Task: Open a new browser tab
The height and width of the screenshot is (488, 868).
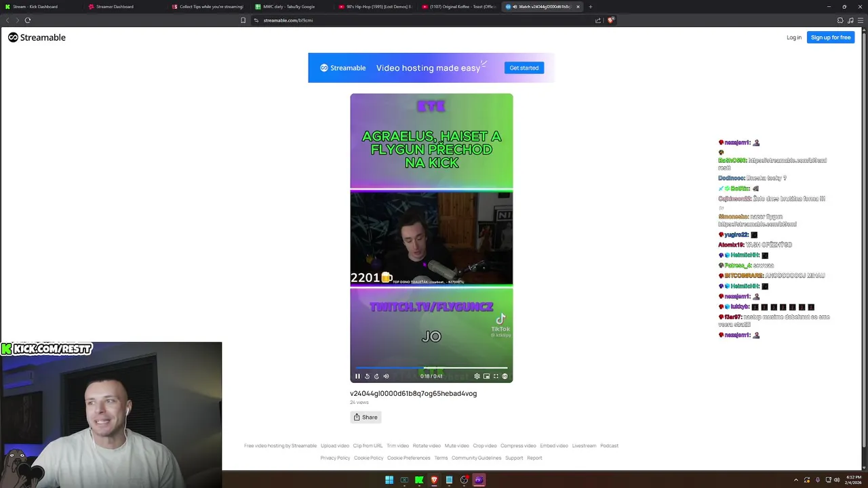Action: tap(591, 7)
